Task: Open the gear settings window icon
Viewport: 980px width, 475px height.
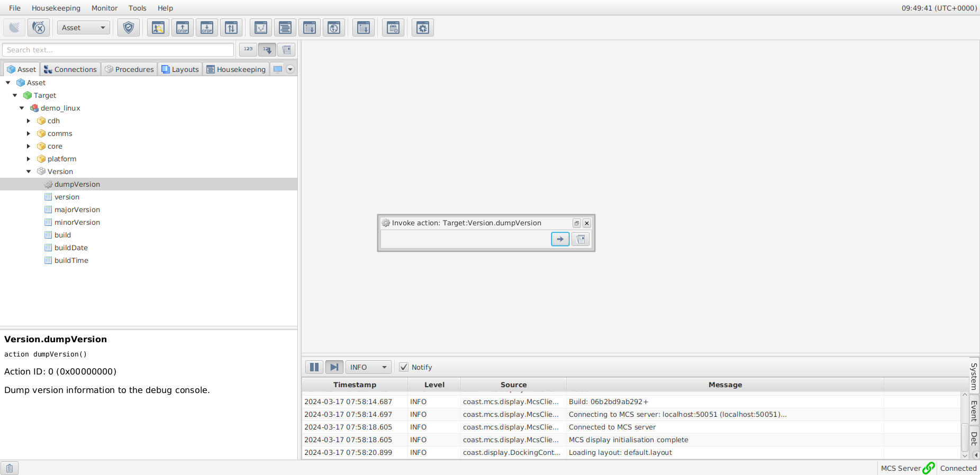Action: coord(423,28)
